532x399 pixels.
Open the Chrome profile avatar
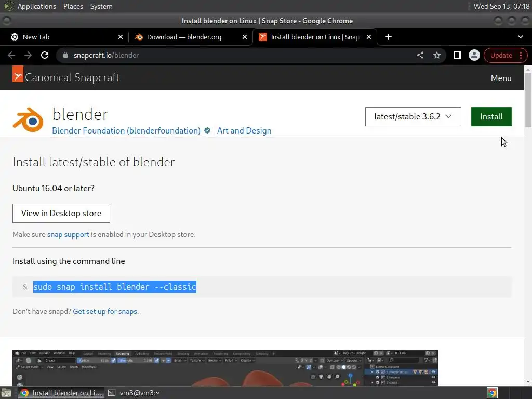[474, 55]
